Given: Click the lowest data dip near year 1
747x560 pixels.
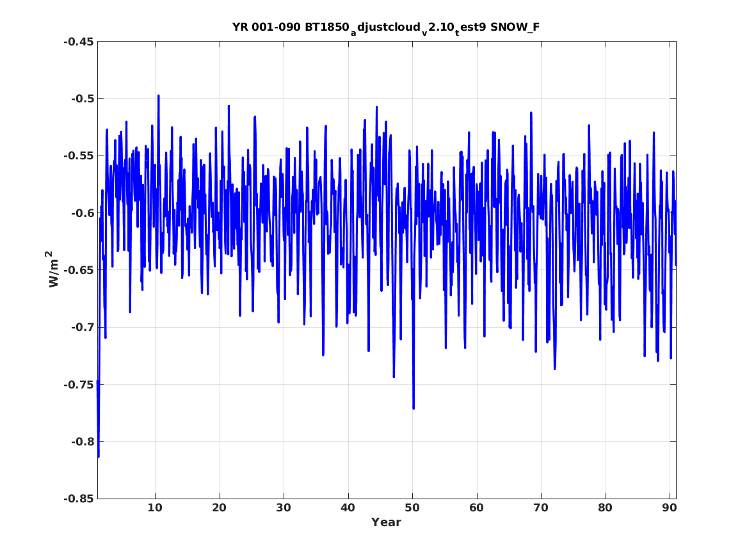Looking at the screenshot, I should pos(98,457).
